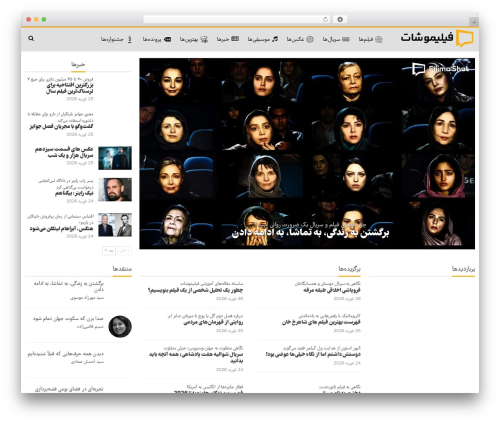Click the browser download circle icon
500x423 pixels.
[x=340, y=19]
